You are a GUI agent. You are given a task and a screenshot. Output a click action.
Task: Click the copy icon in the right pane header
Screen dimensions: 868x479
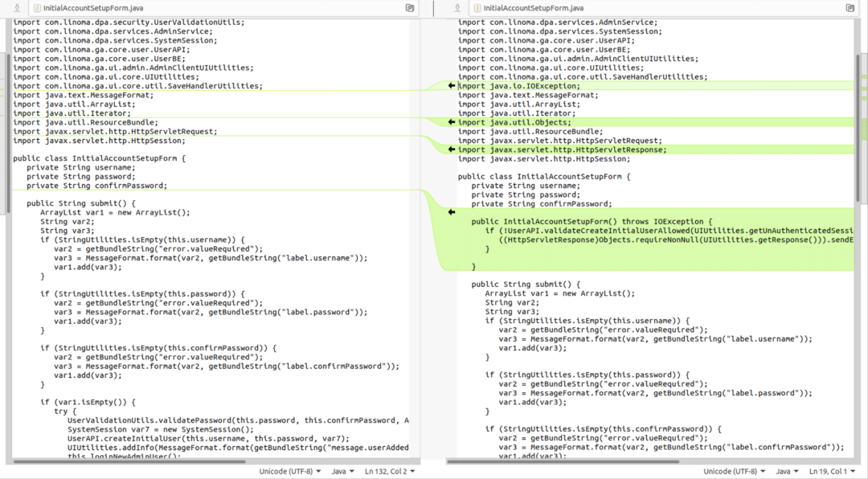[x=850, y=8]
